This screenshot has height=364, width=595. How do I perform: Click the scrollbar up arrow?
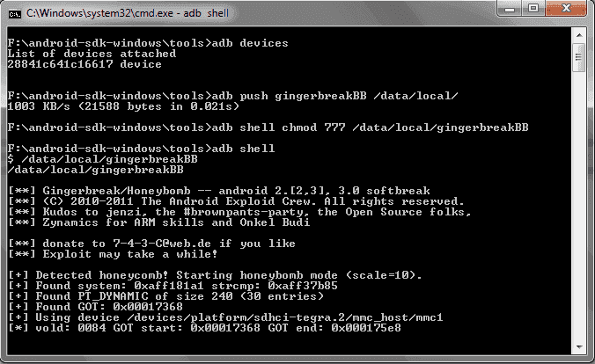pyautogui.click(x=578, y=35)
